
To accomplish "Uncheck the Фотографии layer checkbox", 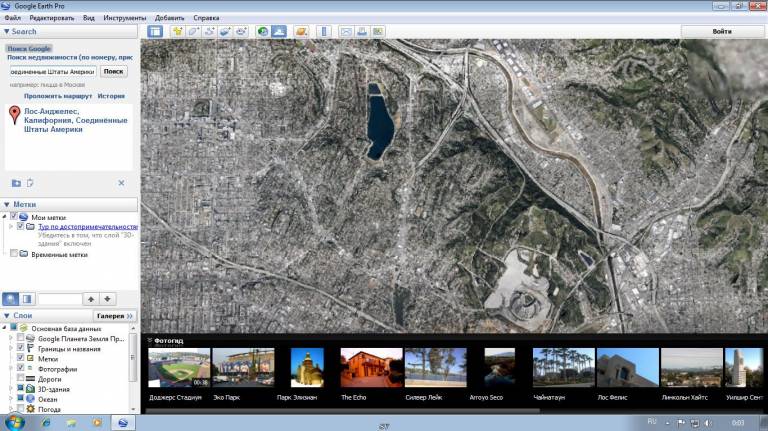I will (x=20, y=368).
